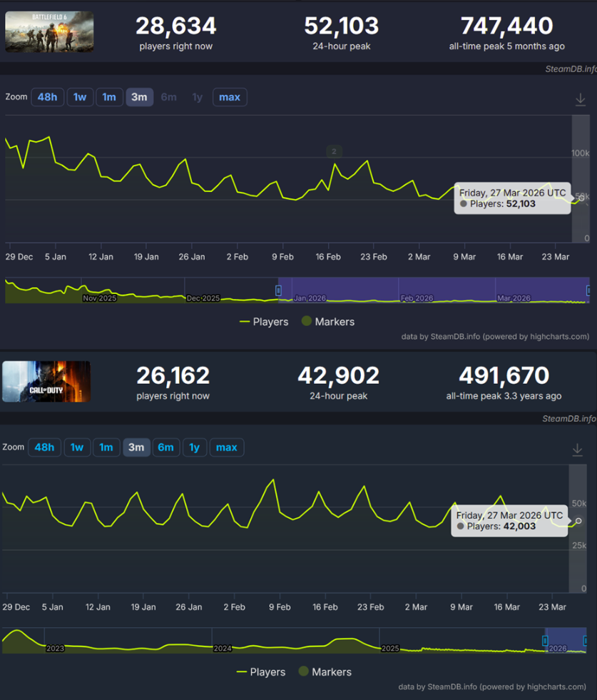The image size is (597, 700).
Task: Select 1w zoom on Call of Duty chart
Action: tap(77, 447)
